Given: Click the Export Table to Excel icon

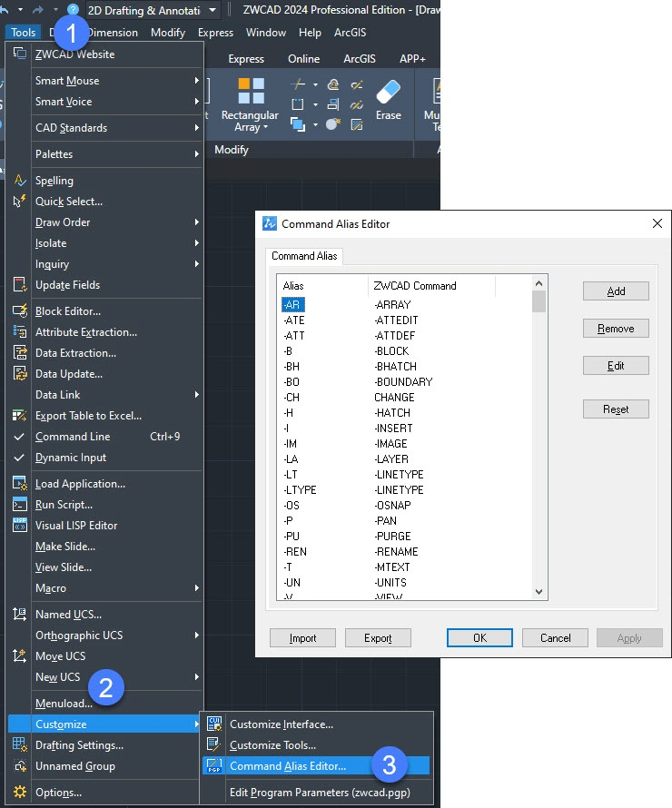Looking at the screenshot, I should tap(20, 415).
